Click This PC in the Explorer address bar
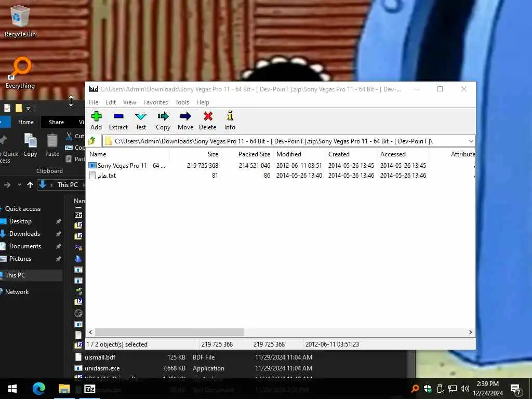532x399 pixels. point(68,185)
